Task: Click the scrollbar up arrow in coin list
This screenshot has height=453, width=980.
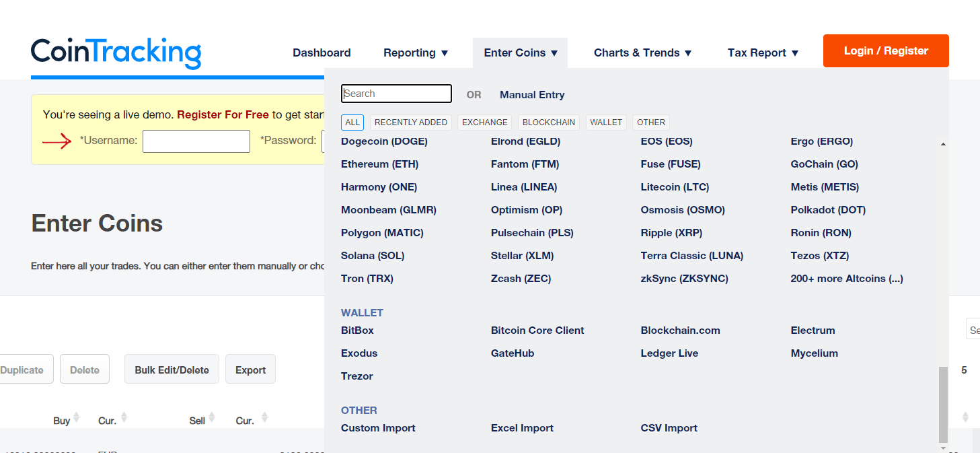Action: (943, 144)
